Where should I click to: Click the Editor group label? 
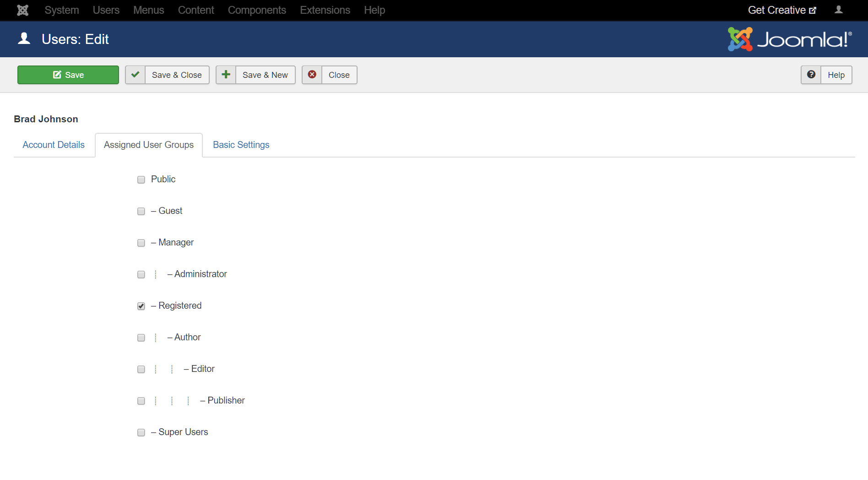(x=203, y=369)
